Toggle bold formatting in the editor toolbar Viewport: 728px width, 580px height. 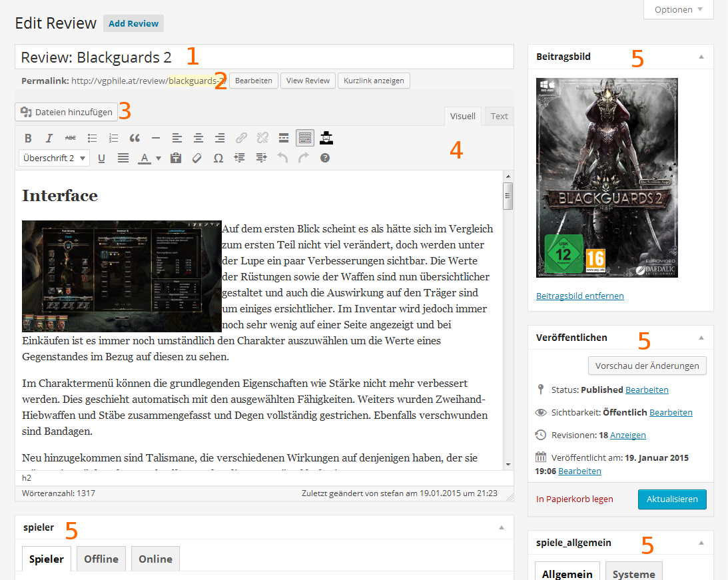pos(28,139)
